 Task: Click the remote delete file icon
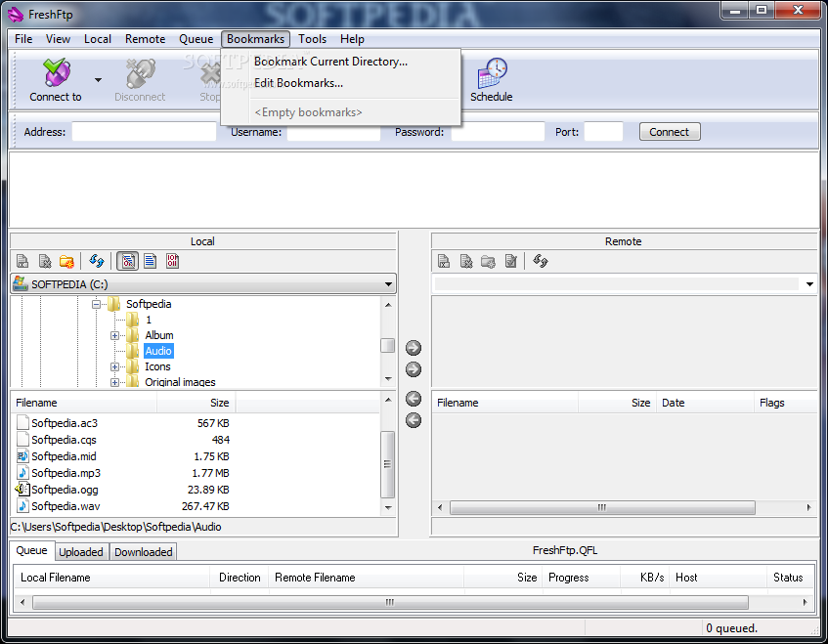click(466, 261)
